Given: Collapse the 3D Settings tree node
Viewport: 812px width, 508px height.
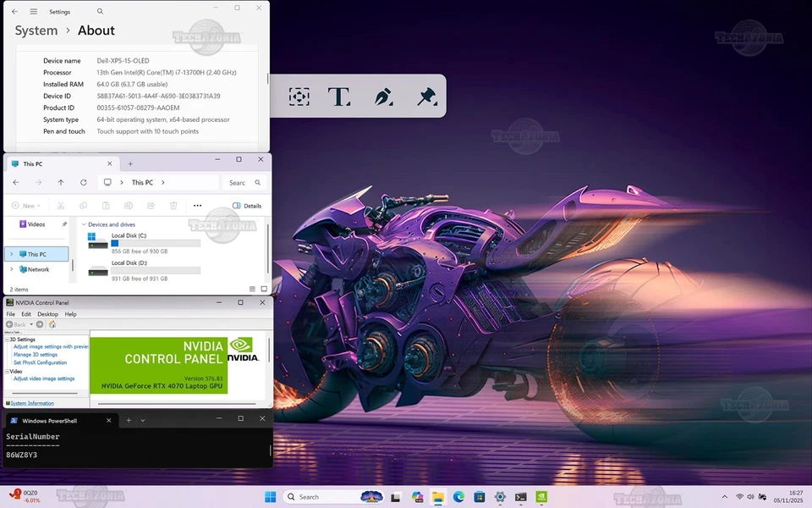Looking at the screenshot, I should point(7,340).
